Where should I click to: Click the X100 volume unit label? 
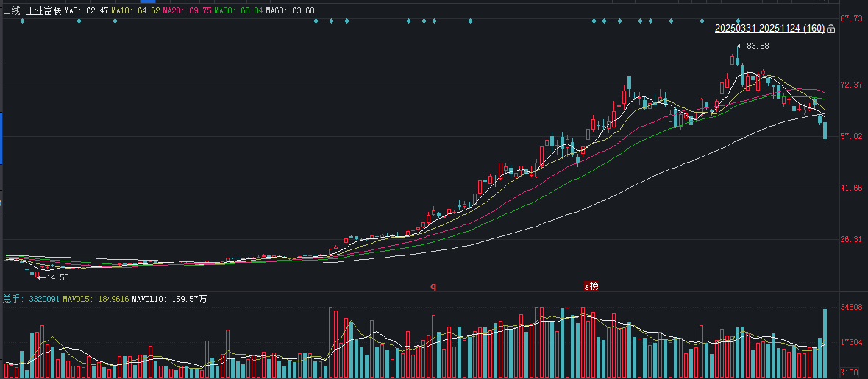tap(851, 372)
